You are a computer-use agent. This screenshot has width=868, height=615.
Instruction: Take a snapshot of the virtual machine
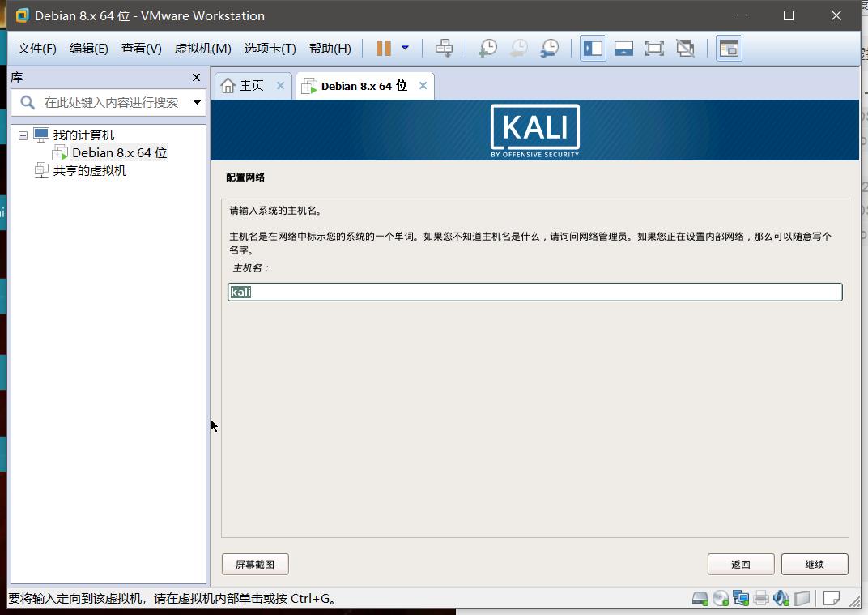pyautogui.click(x=487, y=48)
